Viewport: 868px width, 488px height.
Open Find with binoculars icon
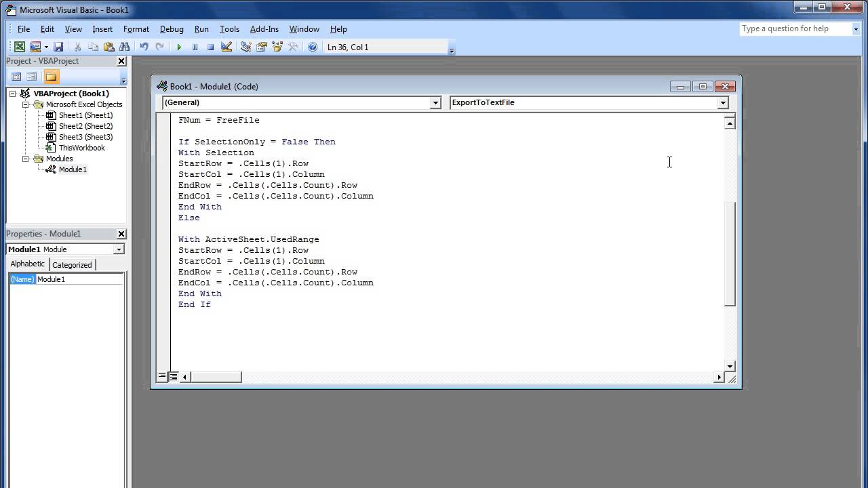pyautogui.click(x=124, y=47)
